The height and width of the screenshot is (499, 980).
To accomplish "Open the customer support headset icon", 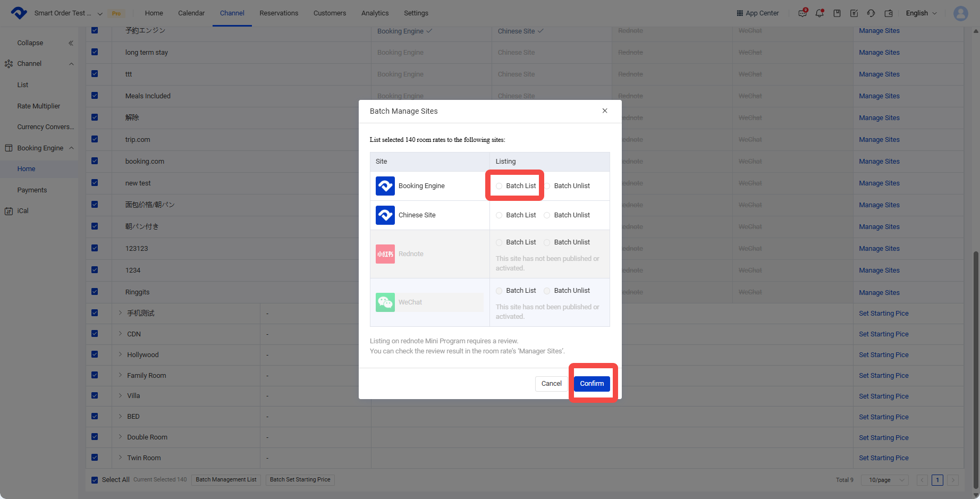I will [871, 13].
